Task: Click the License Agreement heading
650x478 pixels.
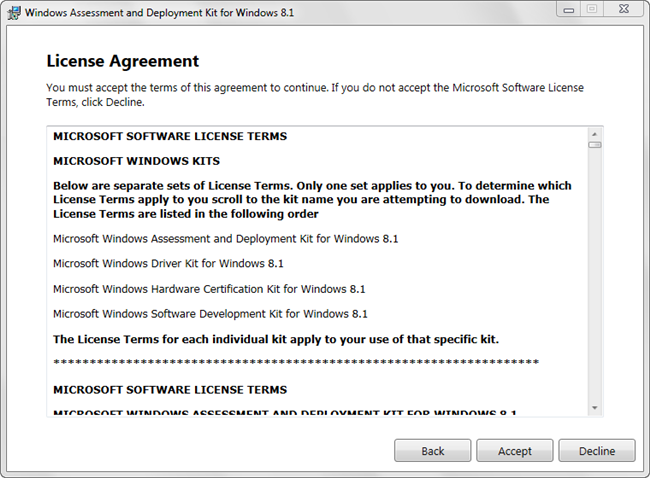Action: [123, 61]
